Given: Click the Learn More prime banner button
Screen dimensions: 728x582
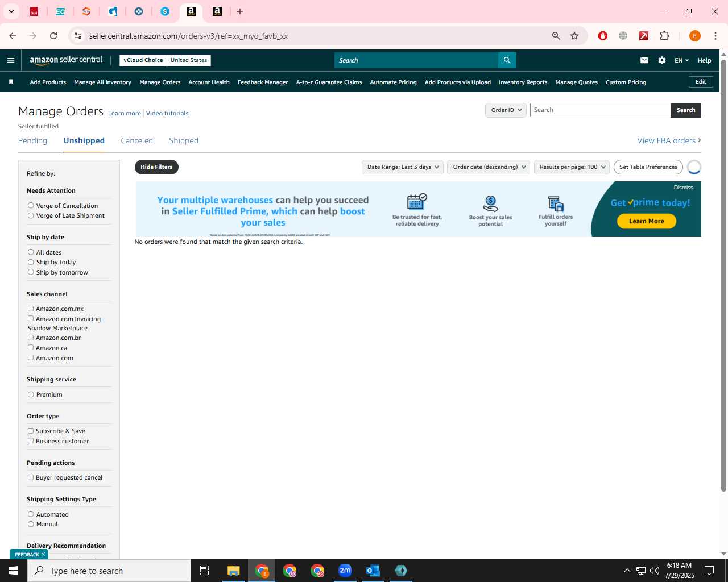Looking at the screenshot, I should (647, 221).
